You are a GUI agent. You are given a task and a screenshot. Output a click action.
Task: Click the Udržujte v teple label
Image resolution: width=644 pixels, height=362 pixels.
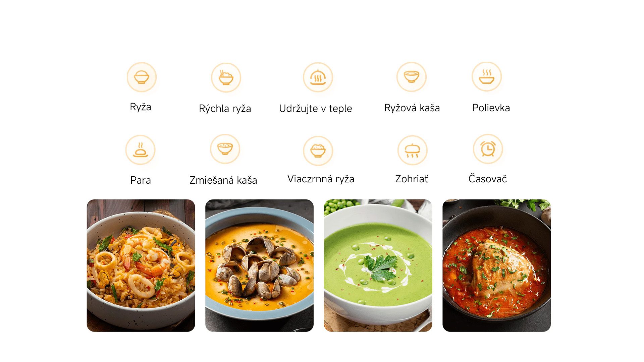click(x=316, y=109)
